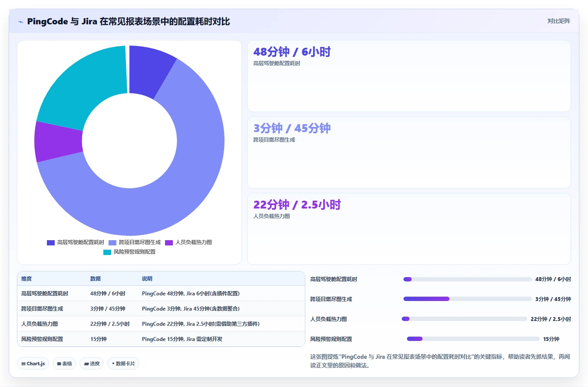
Task: Toggle the 跨项目燃尽图生成 legend swatch
Action: 112,242
